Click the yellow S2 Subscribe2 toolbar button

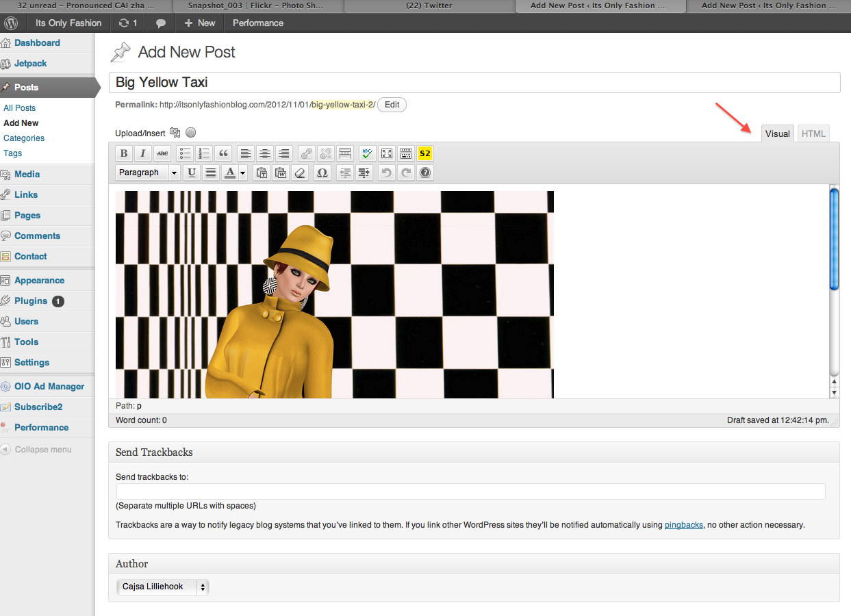coord(425,153)
